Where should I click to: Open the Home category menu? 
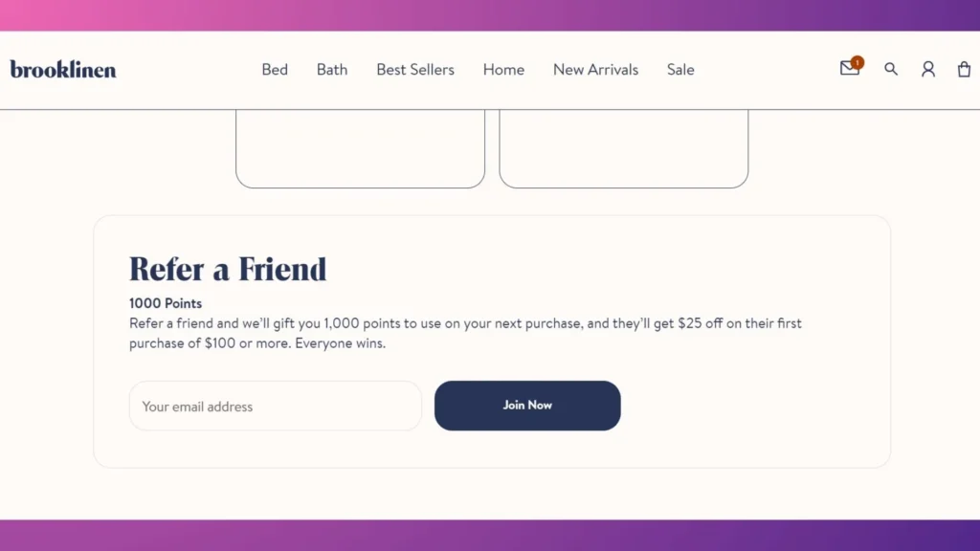coord(503,69)
